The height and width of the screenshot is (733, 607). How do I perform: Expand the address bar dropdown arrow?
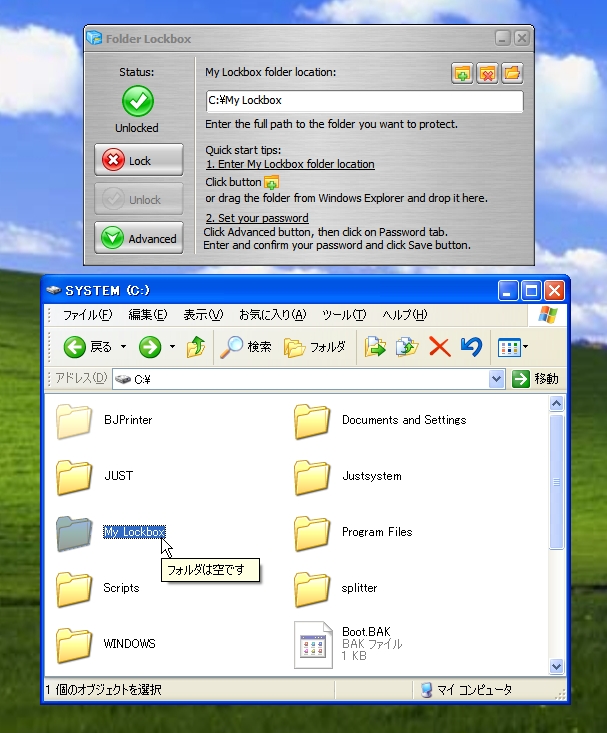click(496, 379)
